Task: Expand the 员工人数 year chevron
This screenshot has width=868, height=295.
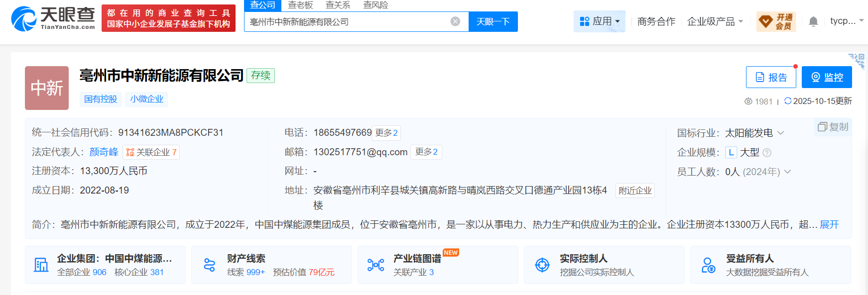Action: (x=787, y=172)
